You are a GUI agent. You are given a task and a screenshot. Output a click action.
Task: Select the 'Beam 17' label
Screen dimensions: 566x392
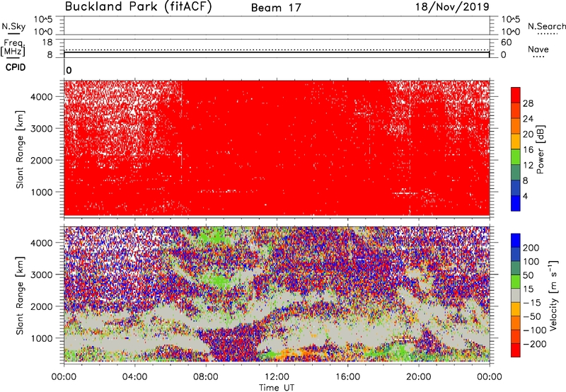coord(276,8)
